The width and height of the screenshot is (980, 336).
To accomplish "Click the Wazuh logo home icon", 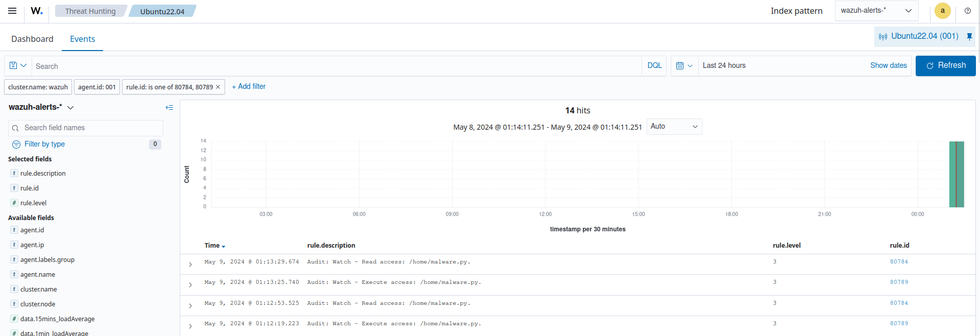I will tap(37, 11).
